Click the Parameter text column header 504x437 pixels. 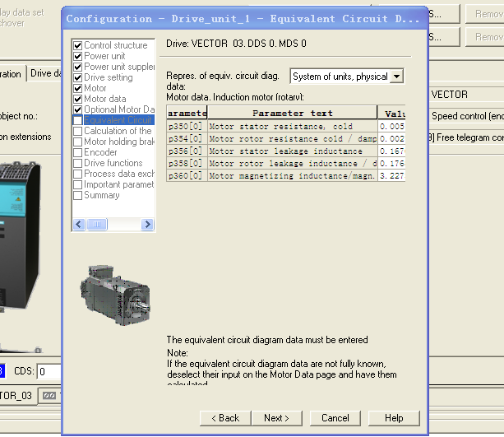point(293,113)
